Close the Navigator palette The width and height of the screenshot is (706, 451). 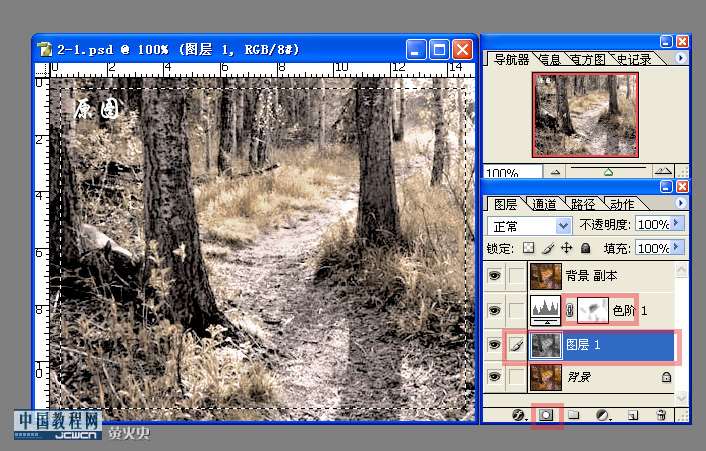point(683,42)
